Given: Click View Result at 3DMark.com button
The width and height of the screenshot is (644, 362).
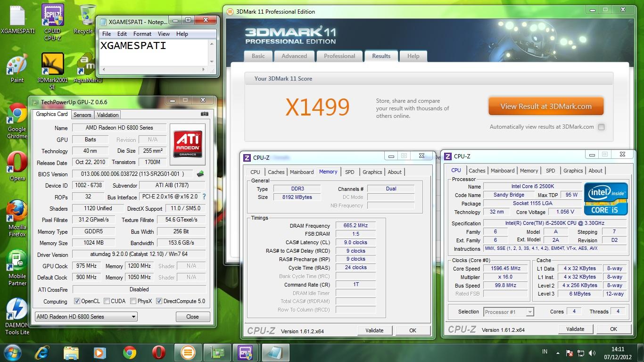Looking at the screenshot, I should coord(546,107).
